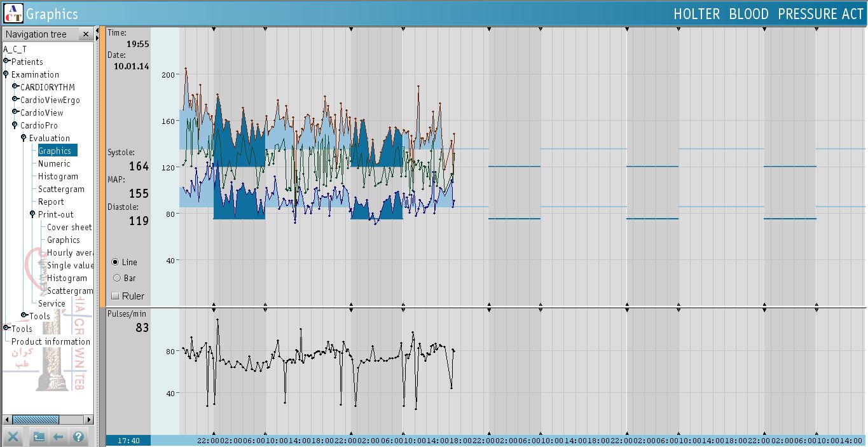Open Cover sheet under Print-out
Viewport: 868px width, 447px height.
pos(69,227)
